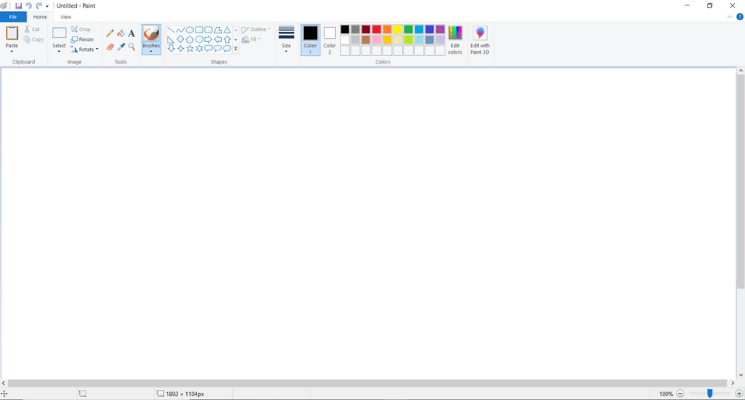Viewport: 745px width, 400px height.
Task: Click the Magnifier tool
Action: 131,47
